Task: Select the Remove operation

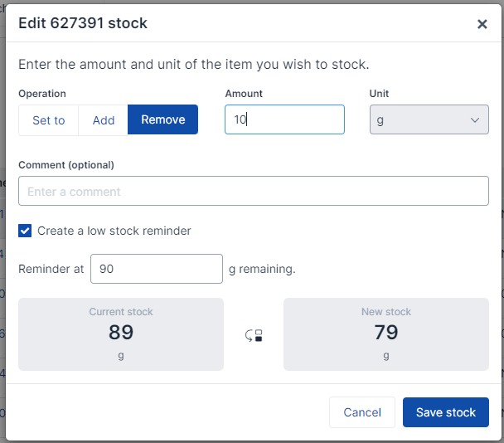Action: click(163, 119)
